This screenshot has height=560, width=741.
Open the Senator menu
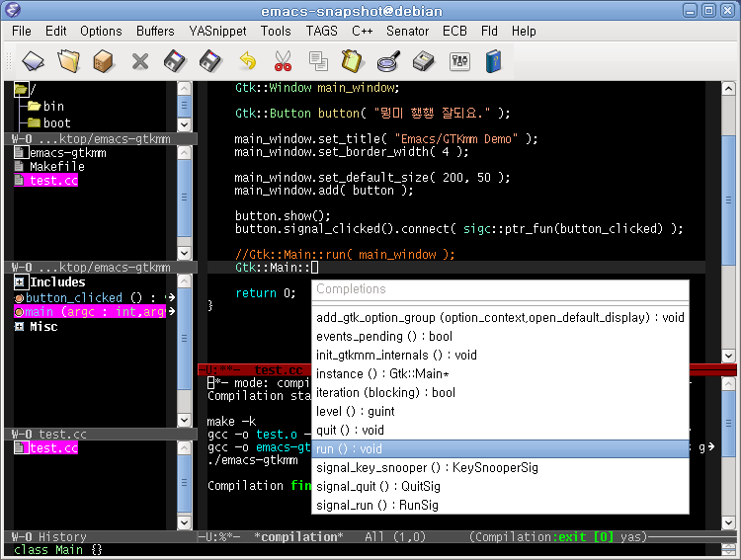pos(407,32)
